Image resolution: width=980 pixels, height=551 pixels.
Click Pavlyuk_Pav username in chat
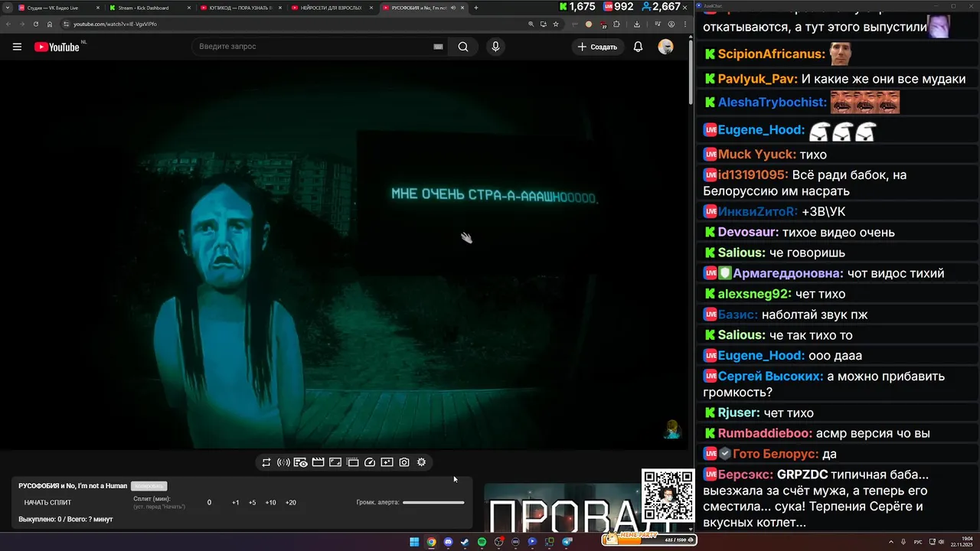(757, 79)
